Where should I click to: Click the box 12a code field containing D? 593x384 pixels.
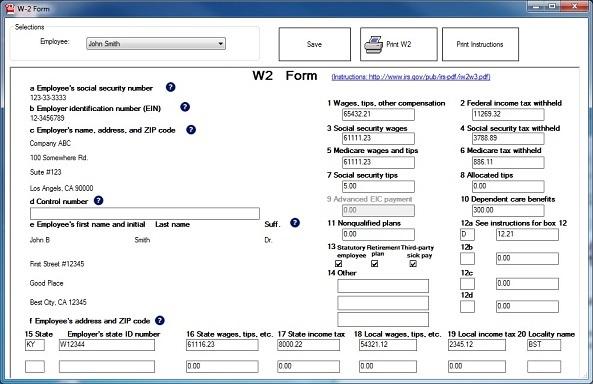[x=467, y=234]
